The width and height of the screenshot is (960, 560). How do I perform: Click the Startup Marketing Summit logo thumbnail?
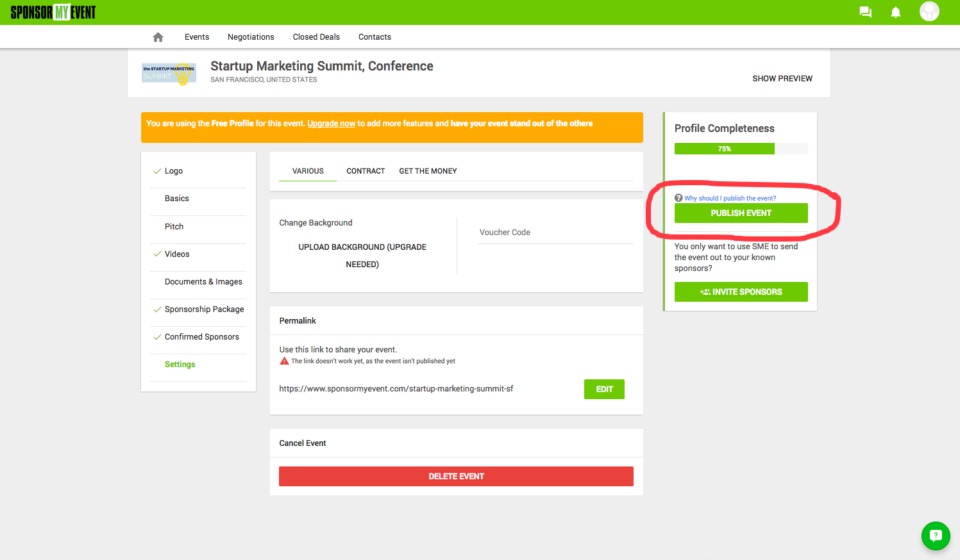(x=169, y=73)
